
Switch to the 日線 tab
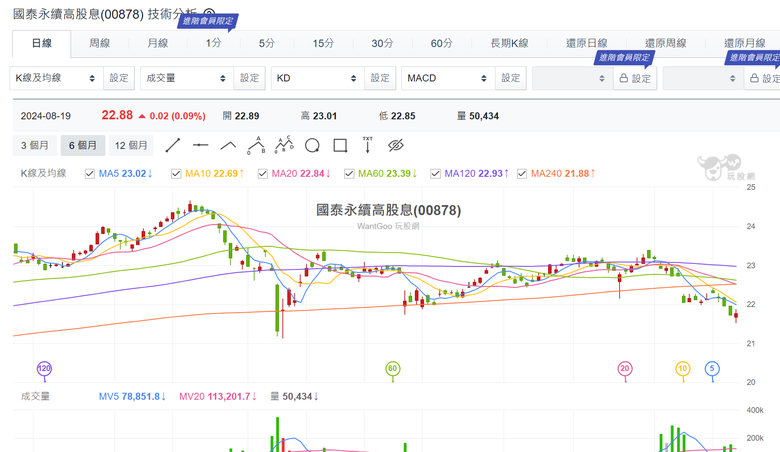[x=42, y=44]
